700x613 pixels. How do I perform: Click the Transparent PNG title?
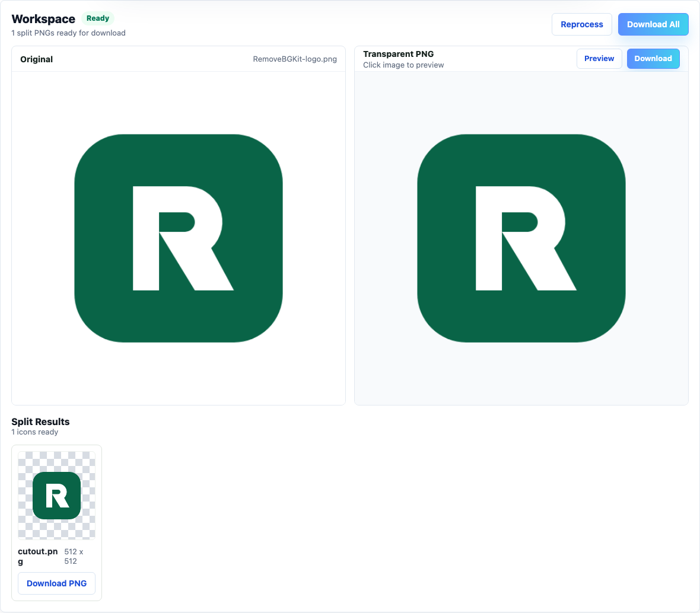coord(398,54)
